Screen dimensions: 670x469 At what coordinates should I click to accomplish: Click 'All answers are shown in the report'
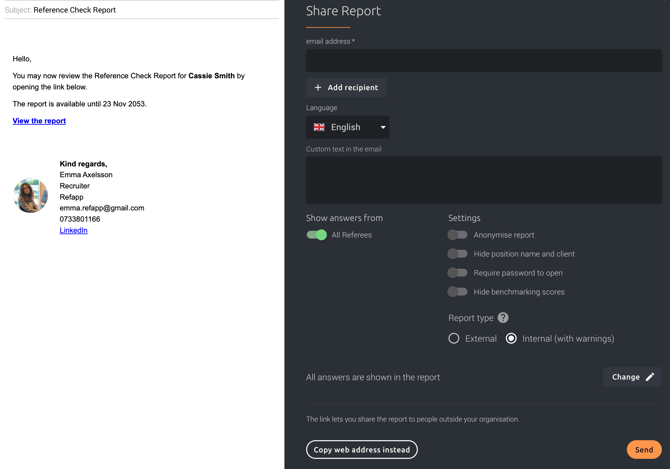(373, 377)
